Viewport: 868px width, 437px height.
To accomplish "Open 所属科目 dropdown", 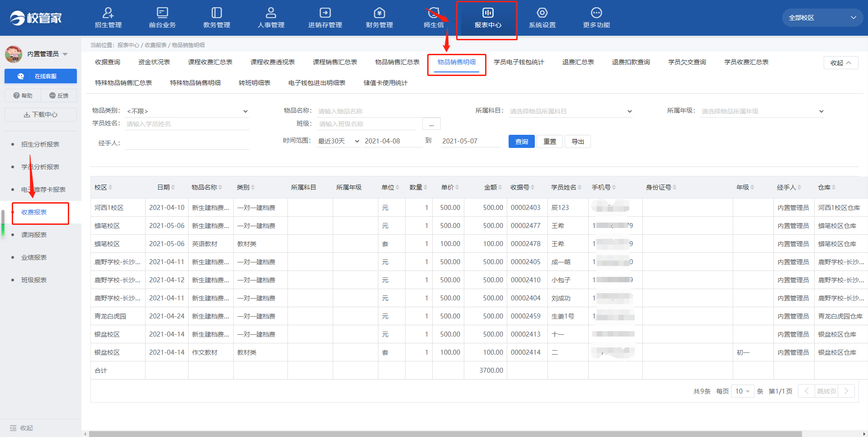I will click(x=571, y=111).
